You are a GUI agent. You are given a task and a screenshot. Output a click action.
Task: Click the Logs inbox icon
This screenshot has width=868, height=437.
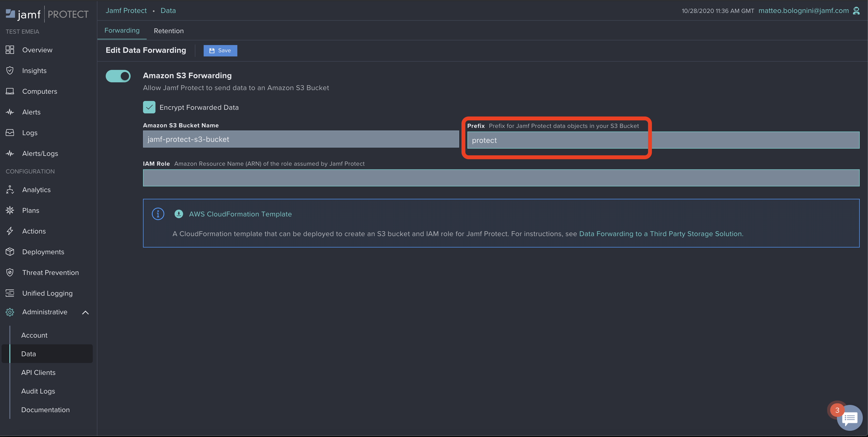(10, 133)
